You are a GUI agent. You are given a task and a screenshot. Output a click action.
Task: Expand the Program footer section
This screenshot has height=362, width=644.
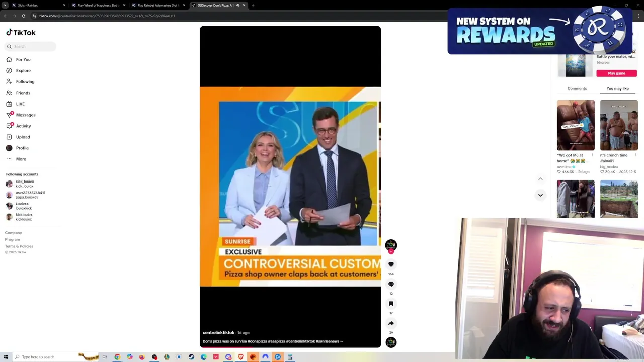(x=13, y=239)
